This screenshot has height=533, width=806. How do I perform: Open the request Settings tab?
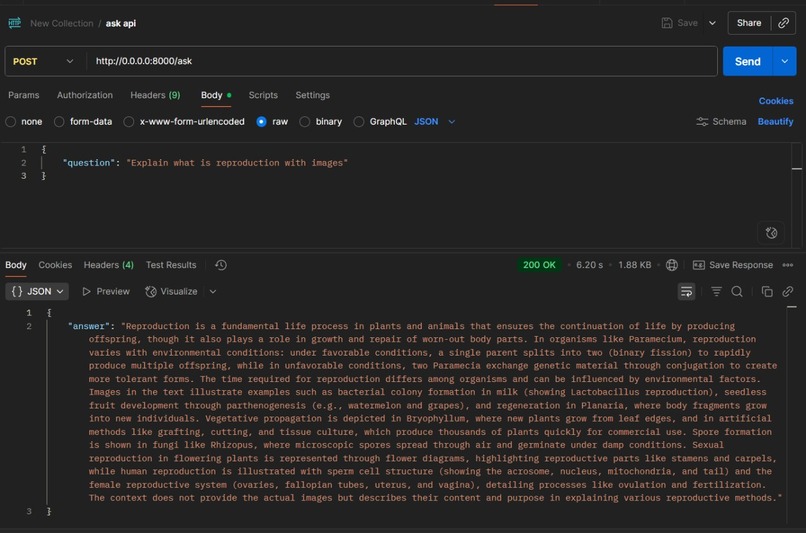[313, 95]
